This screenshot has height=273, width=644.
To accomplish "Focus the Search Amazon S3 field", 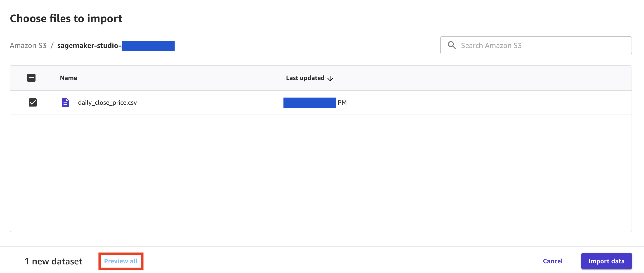I will tap(536, 45).
